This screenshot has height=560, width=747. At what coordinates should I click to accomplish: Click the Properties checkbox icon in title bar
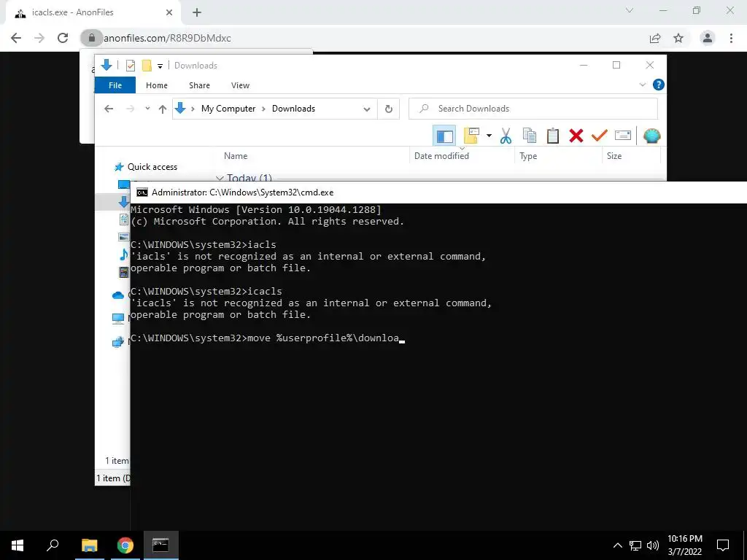click(x=130, y=66)
